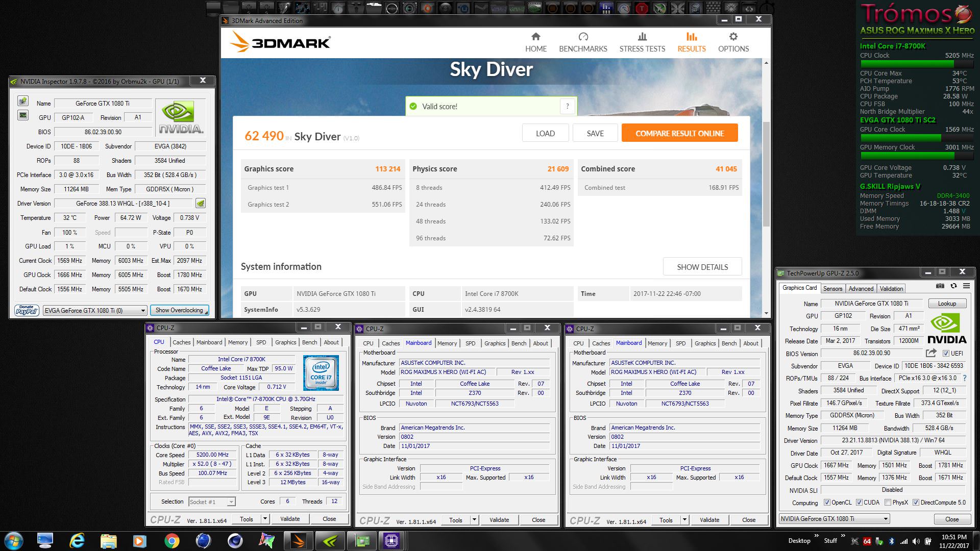This screenshot has width=980, height=551.
Task: Click the GPU-Z BIOS export share icon
Action: pyautogui.click(x=931, y=353)
